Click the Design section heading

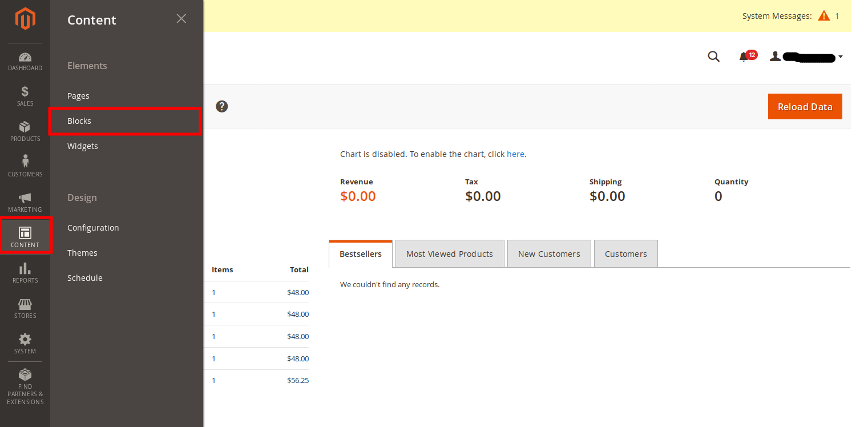tap(82, 198)
